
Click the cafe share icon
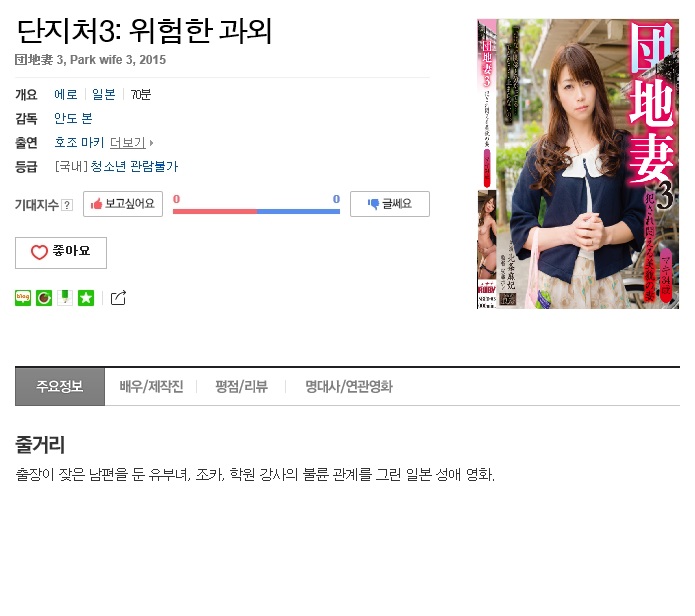pos(44,298)
